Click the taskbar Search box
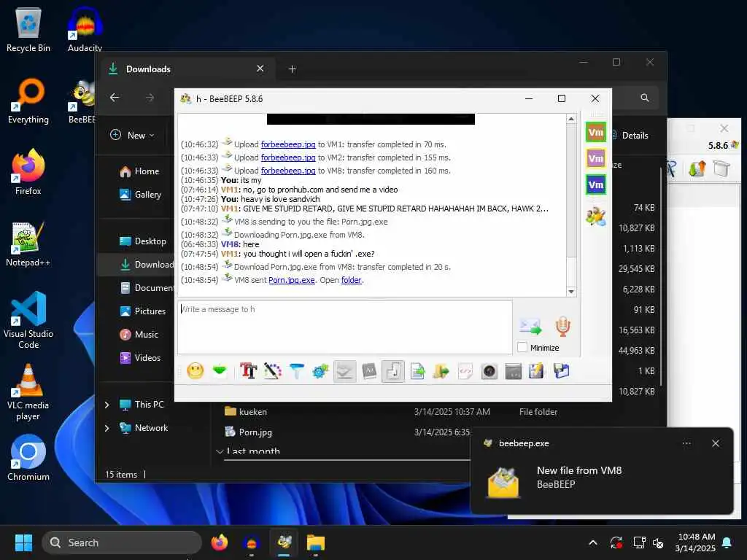 point(122,542)
